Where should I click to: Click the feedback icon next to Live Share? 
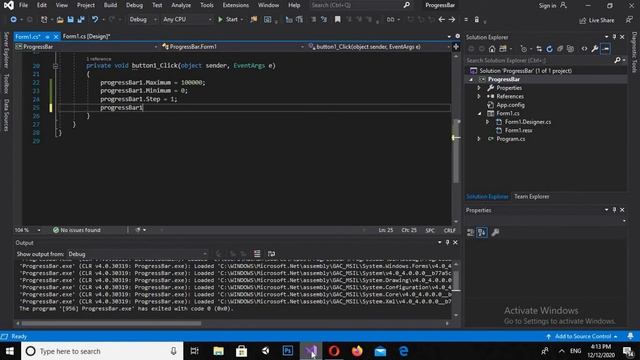click(x=629, y=20)
